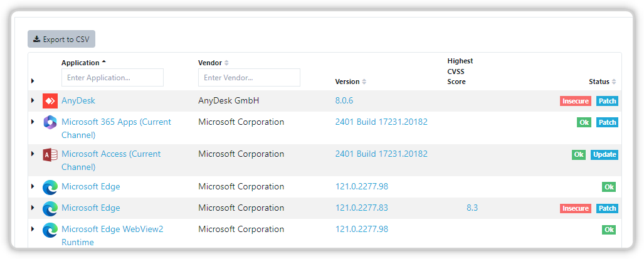Click the Insecure badge for Microsoft Edge

pyautogui.click(x=576, y=208)
